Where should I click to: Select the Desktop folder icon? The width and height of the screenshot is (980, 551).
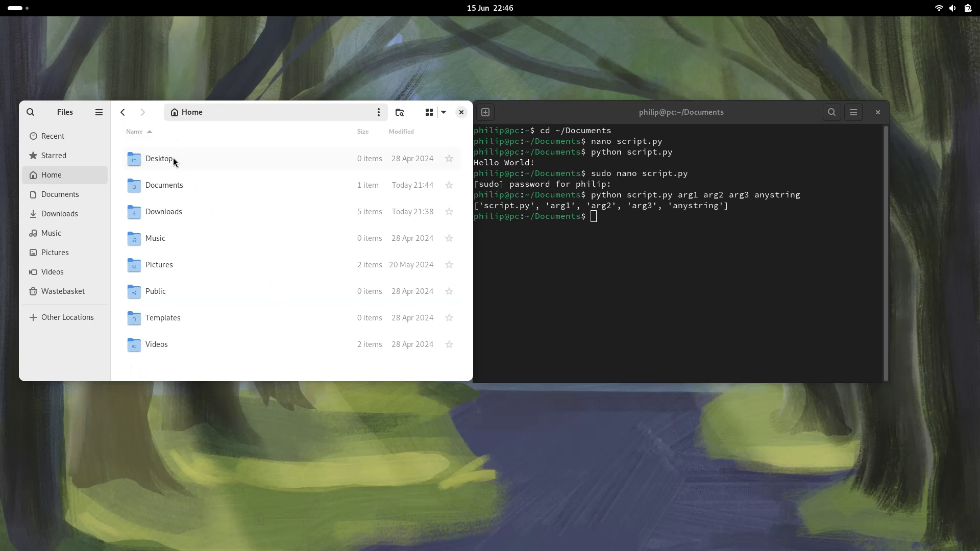(x=134, y=159)
